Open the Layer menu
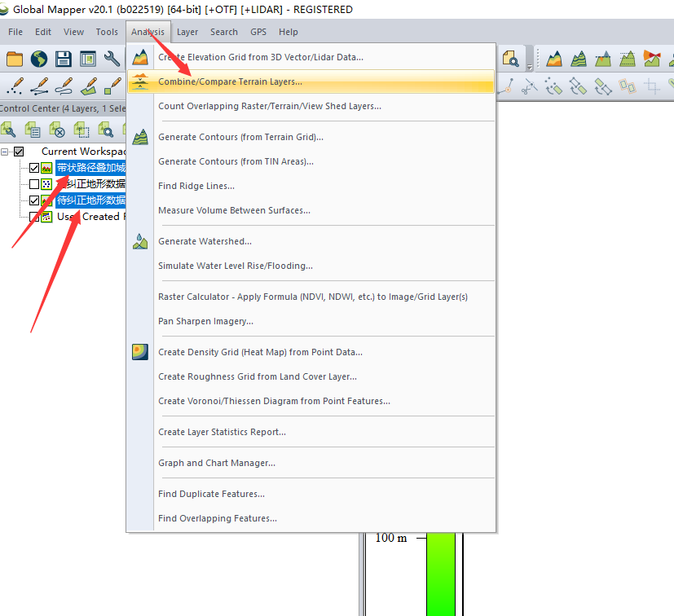Image resolution: width=674 pixels, height=616 pixels. click(x=187, y=32)
